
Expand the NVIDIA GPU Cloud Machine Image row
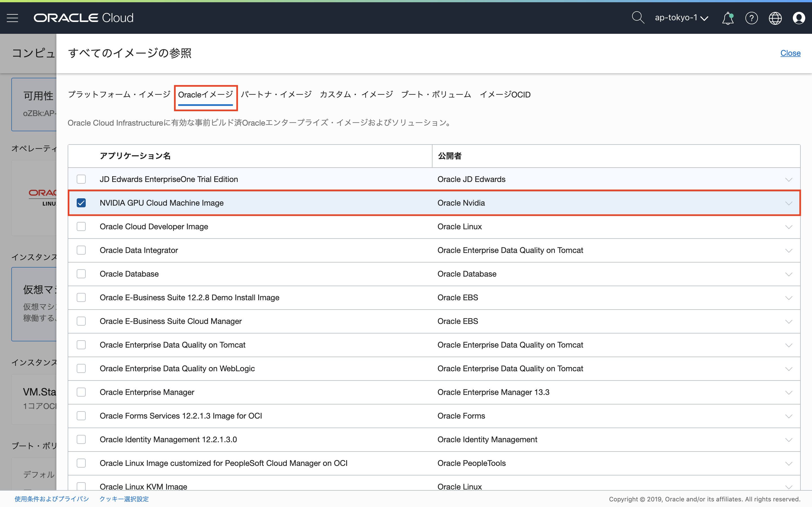pyautogui.click(x=789, y=203)
